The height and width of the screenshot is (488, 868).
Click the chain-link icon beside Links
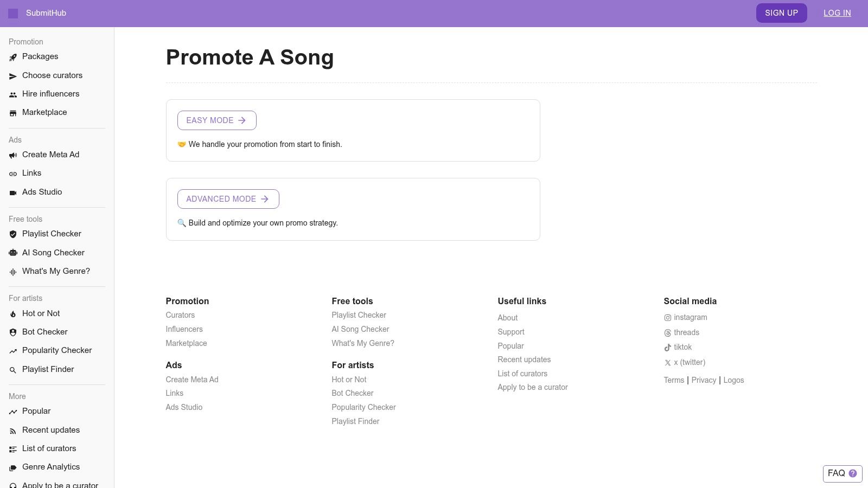tap(13, 174)
